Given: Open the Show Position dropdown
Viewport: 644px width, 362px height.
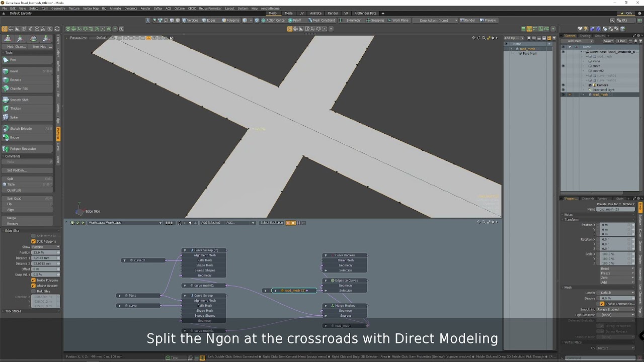Looking at the screenshot, I should point(46,247).
